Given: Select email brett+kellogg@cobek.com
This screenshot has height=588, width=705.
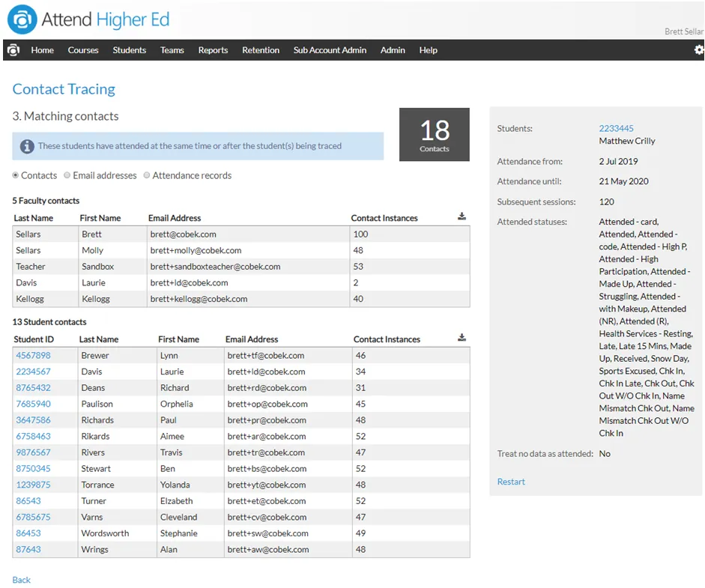Looking at the screenshot, I should point(199,299).
